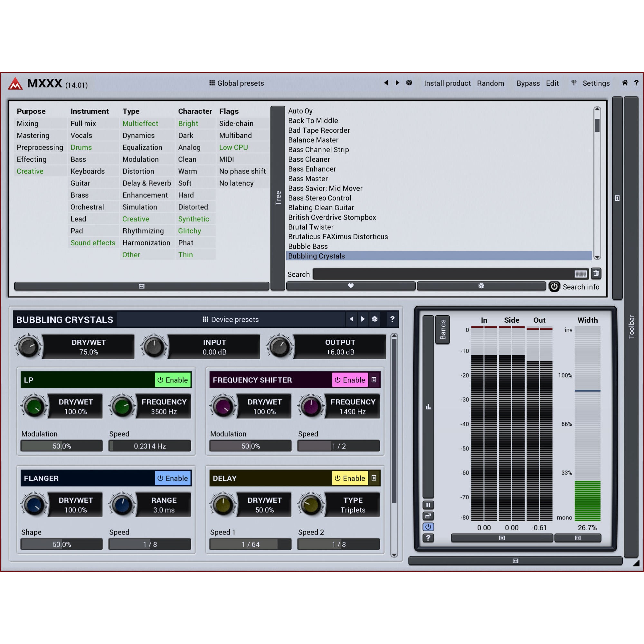This screenshot has width=644, height=644.
Task: Click the previous global preset arrow
Action: [386, 83]
